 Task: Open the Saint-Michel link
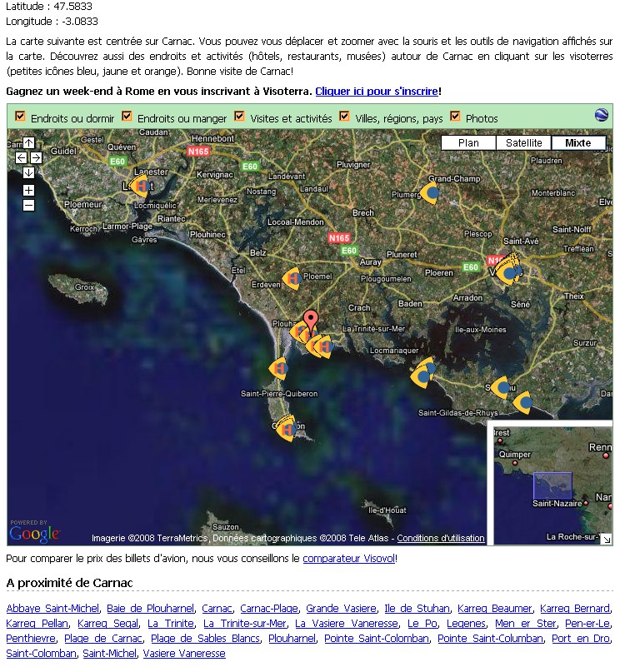109,654
